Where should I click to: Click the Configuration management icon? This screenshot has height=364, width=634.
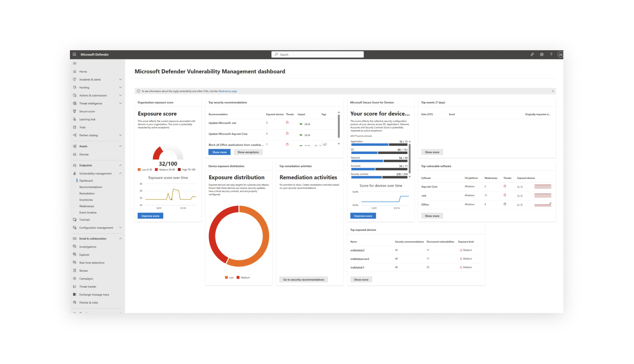click(75, 228)
